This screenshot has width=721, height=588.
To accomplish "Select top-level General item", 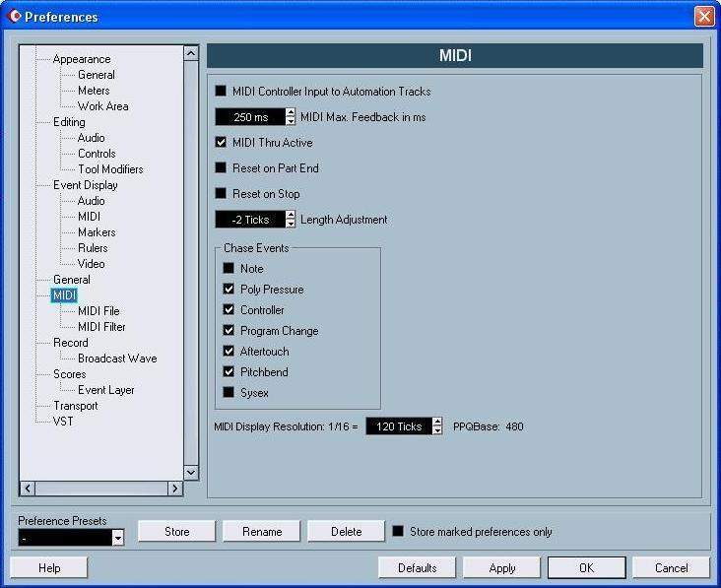I will point(71,279).
